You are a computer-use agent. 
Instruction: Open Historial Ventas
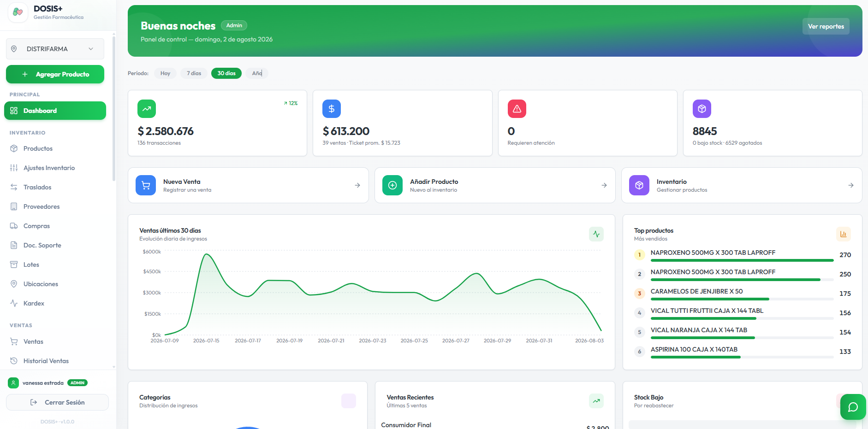[55, 361]
